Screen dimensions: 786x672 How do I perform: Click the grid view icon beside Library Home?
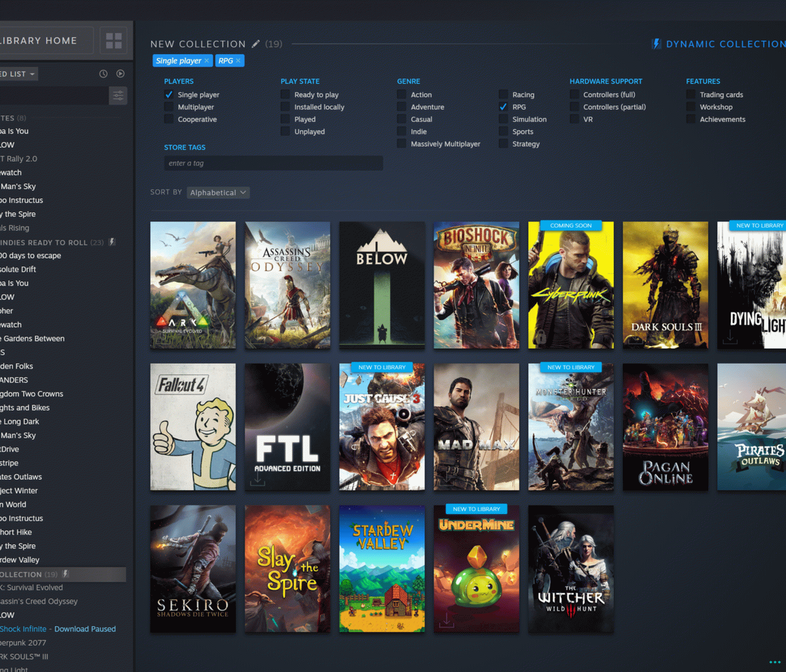pos(114,40)
